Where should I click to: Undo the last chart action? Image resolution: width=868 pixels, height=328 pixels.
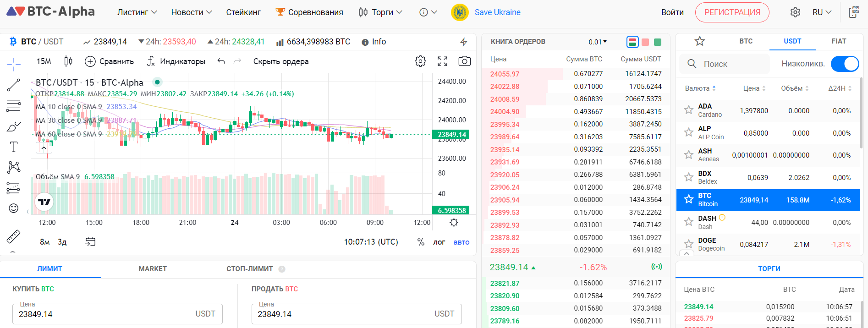221,61
